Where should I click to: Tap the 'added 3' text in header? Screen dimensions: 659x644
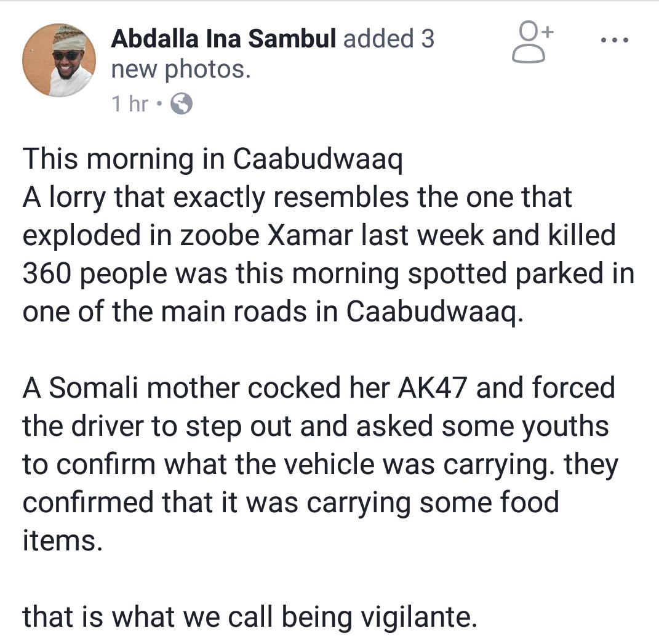[x=389, y=39]
